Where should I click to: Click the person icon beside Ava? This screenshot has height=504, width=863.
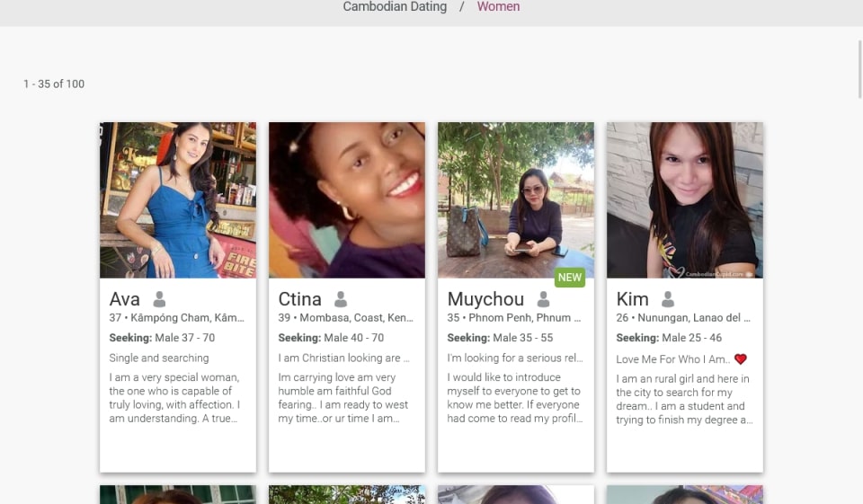click(159, 299)
